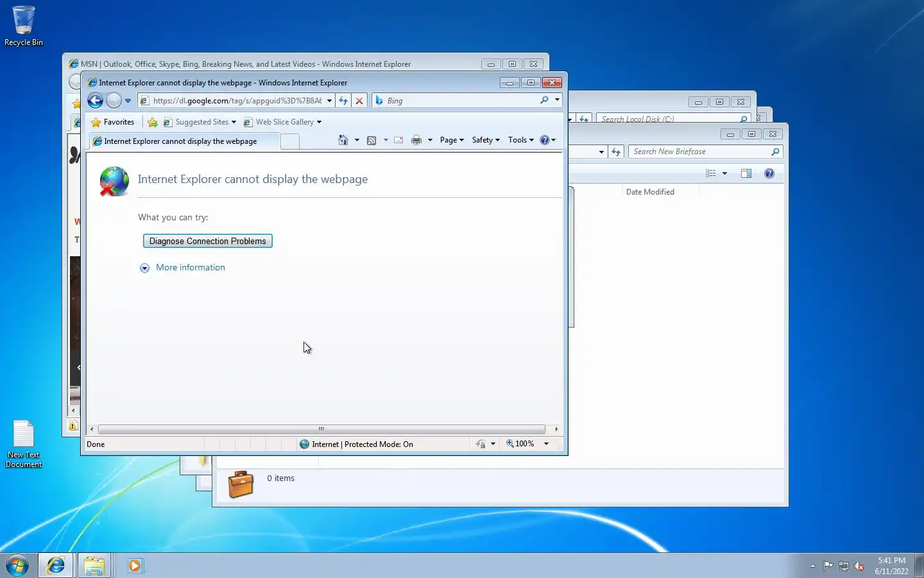This screenshot has width=924, height=578.
Task: Click the taskbar clock showing 5:41 PM
Action: pyautogui.click(x=891, y=566)
